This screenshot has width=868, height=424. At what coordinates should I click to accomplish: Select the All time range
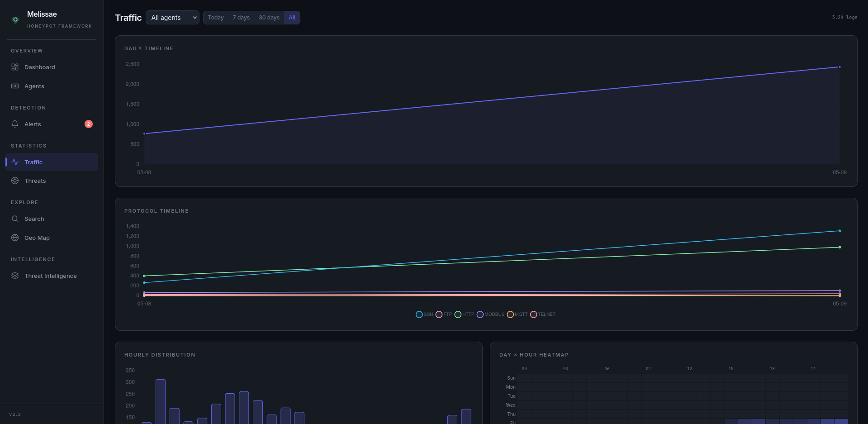292,18
